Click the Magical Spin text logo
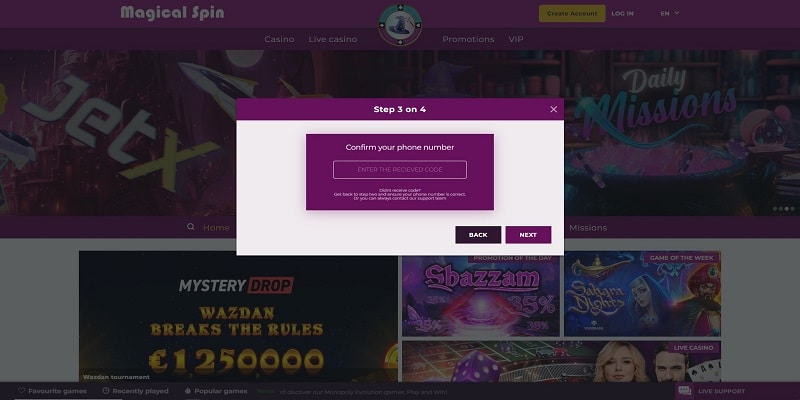The image size is (800, 400). click(172, 13)
